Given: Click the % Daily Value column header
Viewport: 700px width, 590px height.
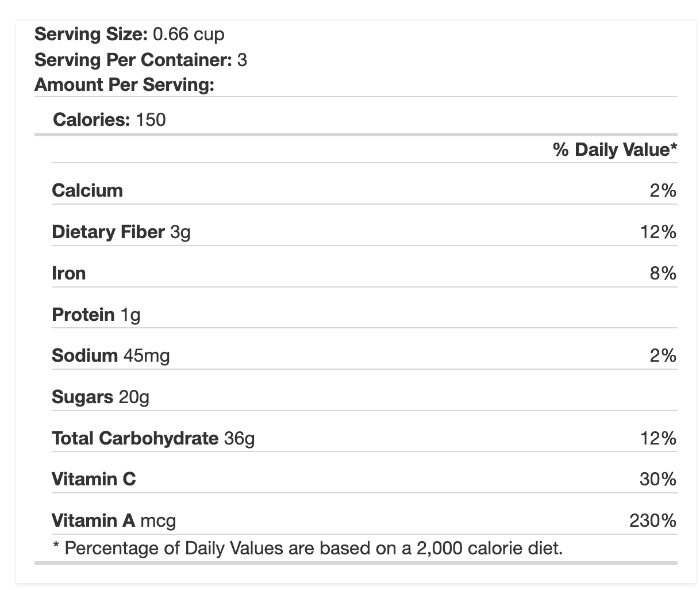Looking at the screenshot, I should coord(615,150).
